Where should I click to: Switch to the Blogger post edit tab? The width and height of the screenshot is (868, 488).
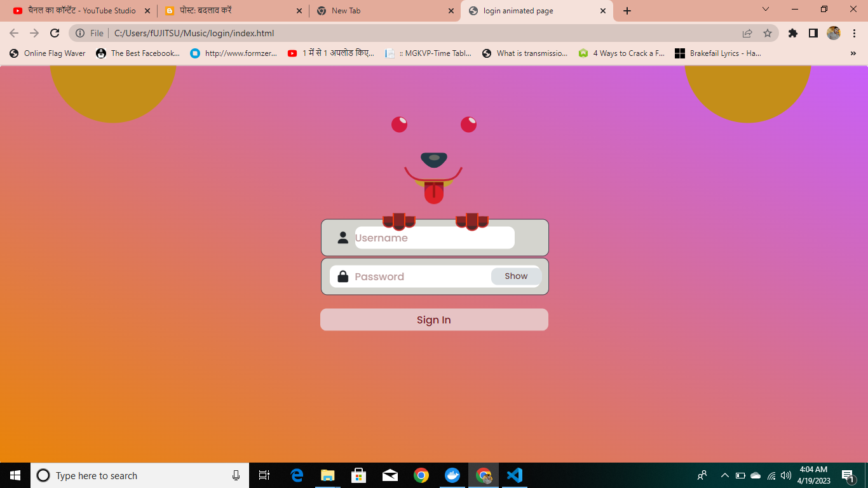click(x=233, y=11)
